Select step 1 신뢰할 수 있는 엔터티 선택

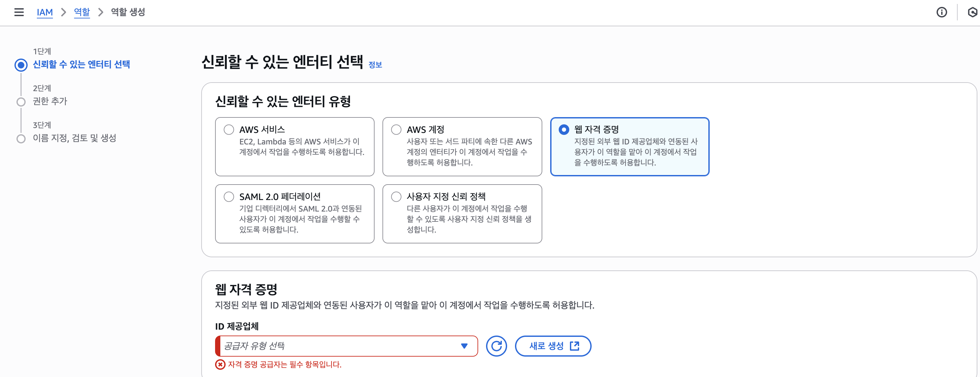coord(82,64)
